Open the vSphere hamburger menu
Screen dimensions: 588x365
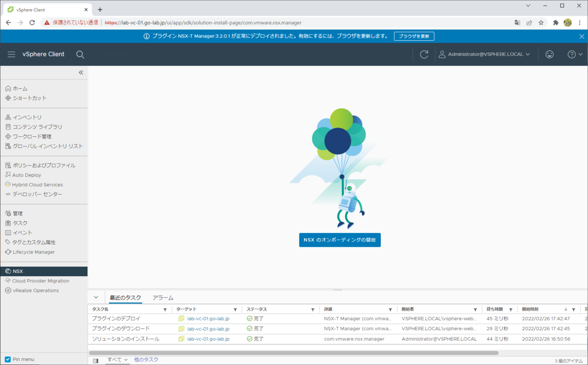click(x=11, y=54)
